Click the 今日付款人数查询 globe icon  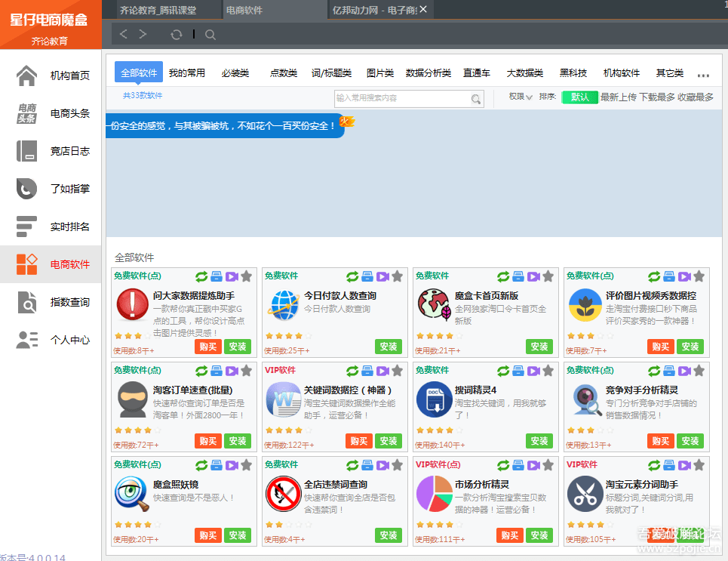283,305
